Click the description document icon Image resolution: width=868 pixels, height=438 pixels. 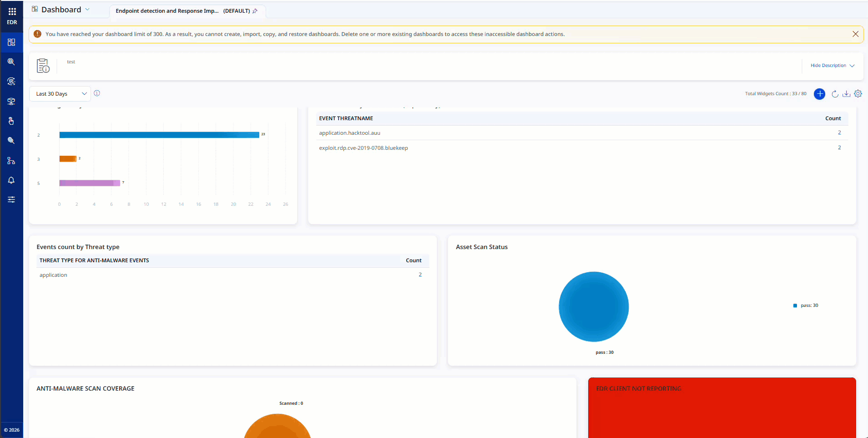coord(43,66)
